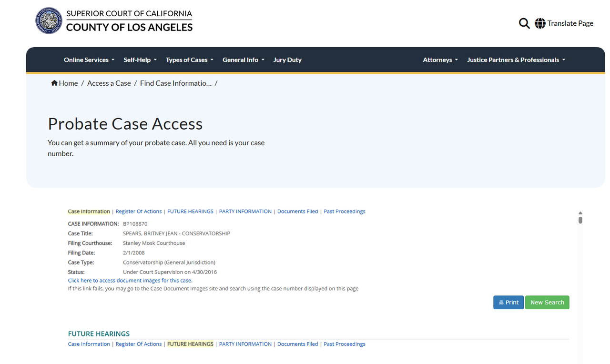The image size is (610, 364).
Task: Expand the Types of Cases menu
Action: coord(190,60)
